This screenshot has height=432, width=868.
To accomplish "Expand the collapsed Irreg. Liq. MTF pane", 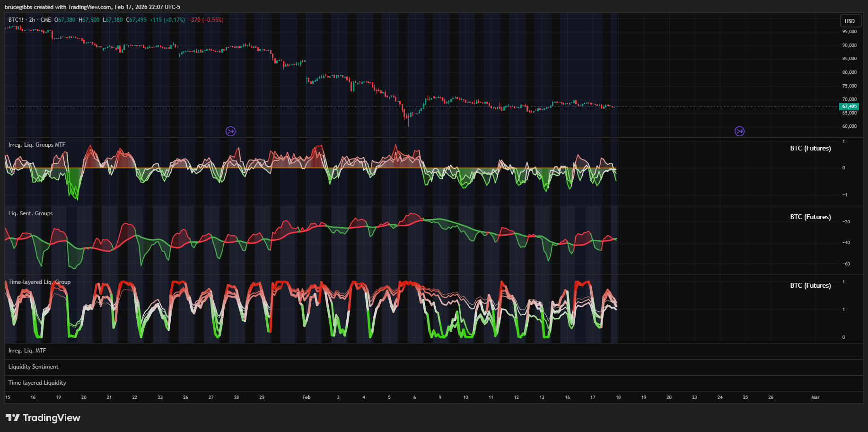I will [27, 351].
